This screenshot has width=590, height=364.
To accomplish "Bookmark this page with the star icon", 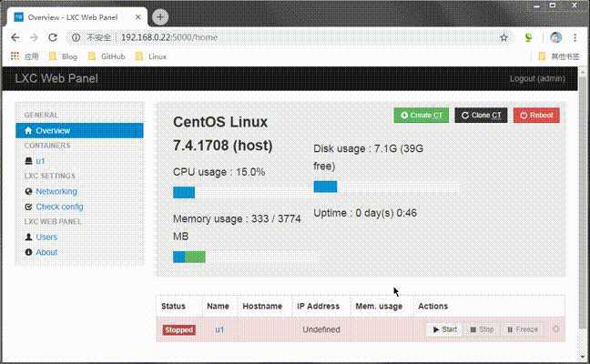I will (x=504, y=37).
